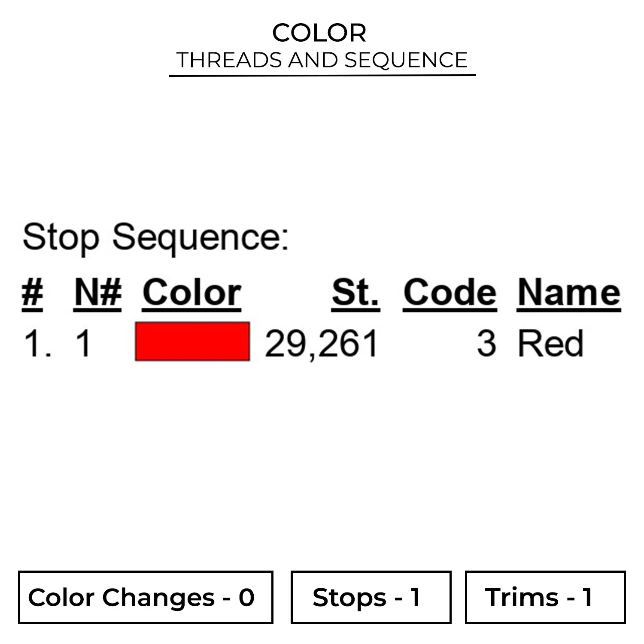Screen dimensions: 644x644
Task: Select the THREADS AND SEQUENCE subtitle
Action: (322, 60)
